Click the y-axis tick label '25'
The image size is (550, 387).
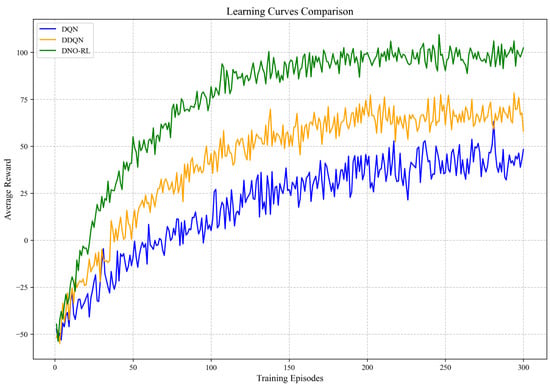coord(25,194)
